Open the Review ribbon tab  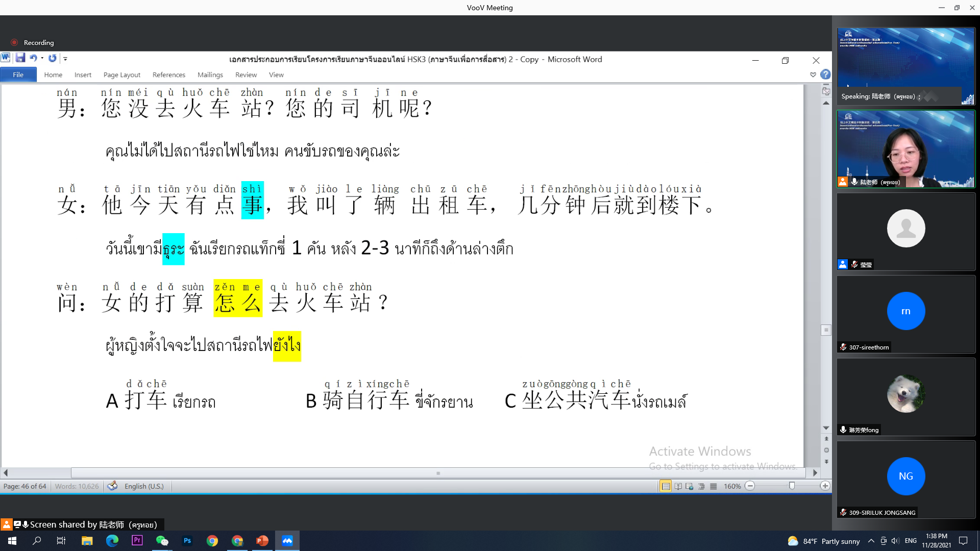coord(246,74)
